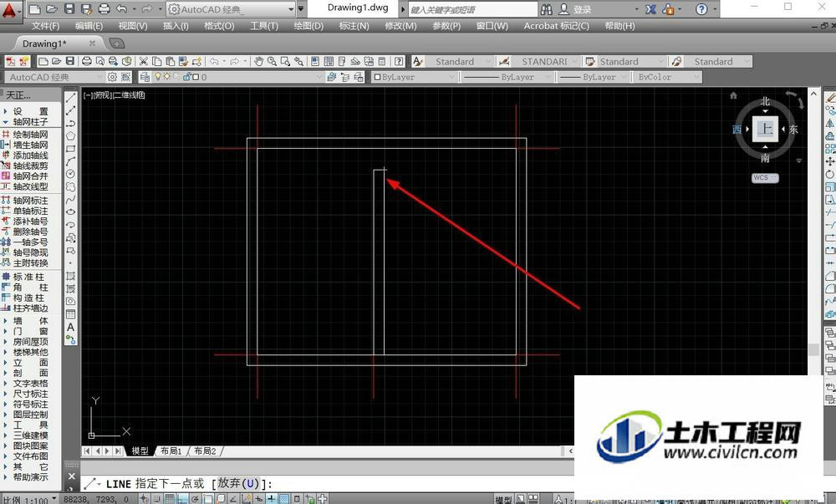This screenshot has width=836, height=504.
Task: Toggle Ortho mode in status bar
Action: [181, 499]
